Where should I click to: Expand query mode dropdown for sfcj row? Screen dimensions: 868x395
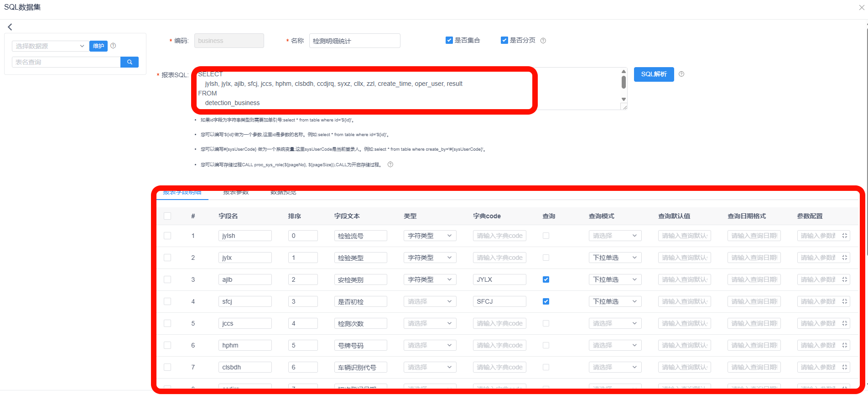click(x=615, y=302)
